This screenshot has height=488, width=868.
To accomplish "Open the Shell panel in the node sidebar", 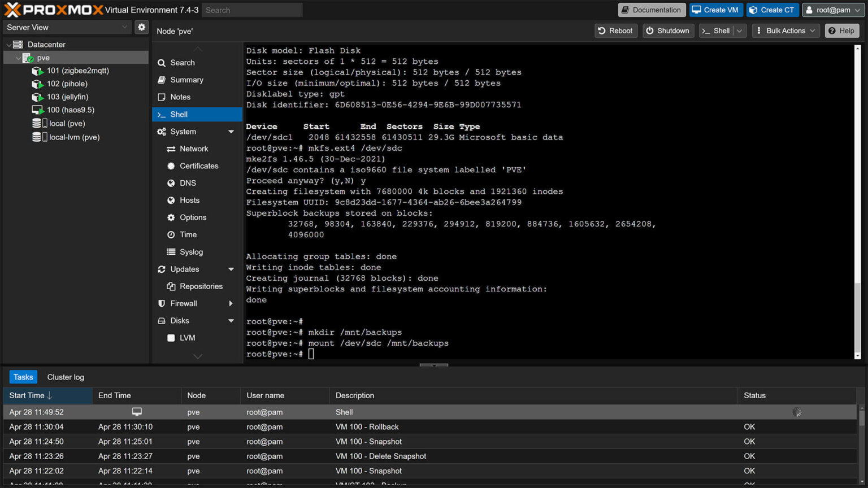I will click(x=179, y=114).
